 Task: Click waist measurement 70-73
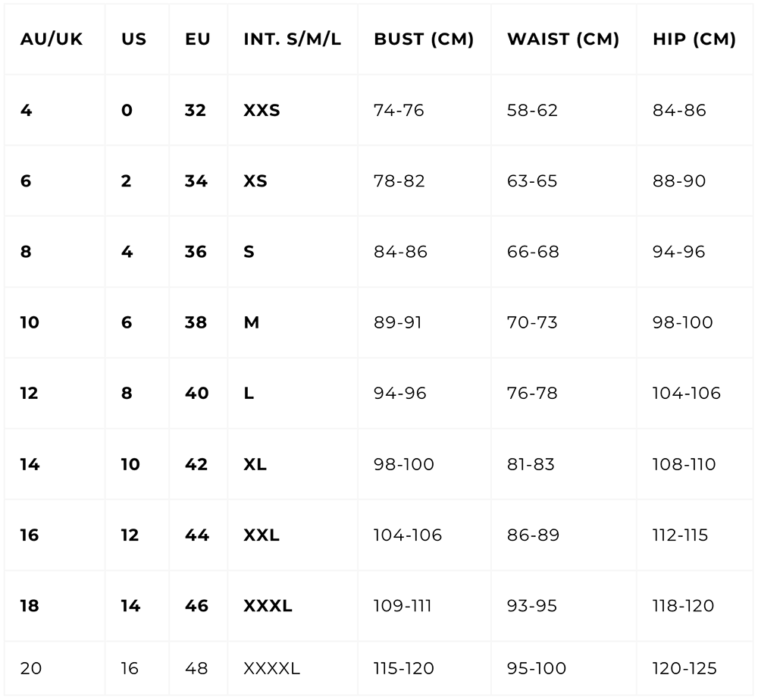coord(532,323)
